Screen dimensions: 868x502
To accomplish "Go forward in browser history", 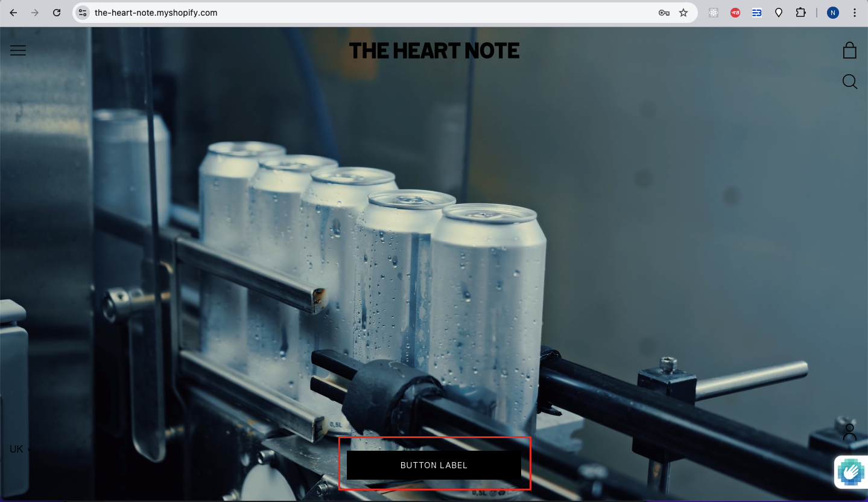I will [35, 13].
